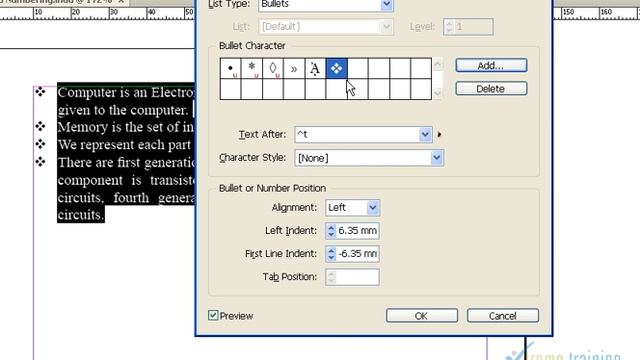Click the Tab Position stepper arrows
640x360 pixels.
coord(331,277)
